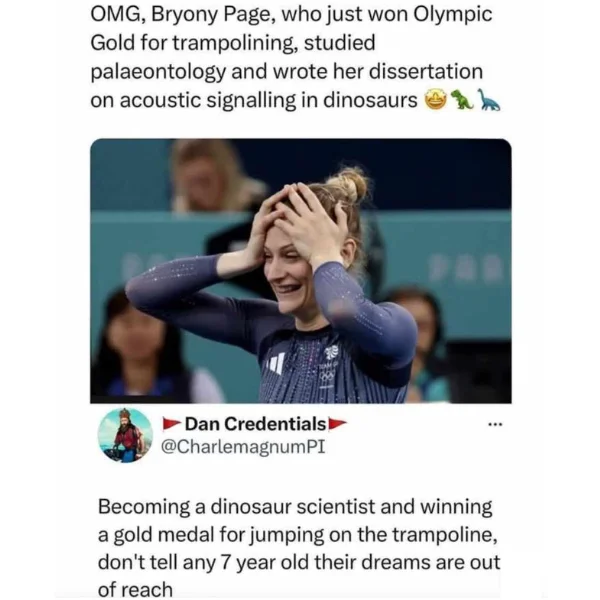Click the blue sauropod dinosaur emoji

pos(488,100)
